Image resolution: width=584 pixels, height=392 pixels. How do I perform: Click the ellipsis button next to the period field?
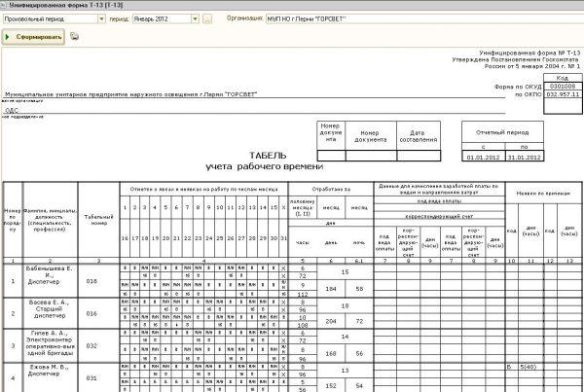coord(207,18)
